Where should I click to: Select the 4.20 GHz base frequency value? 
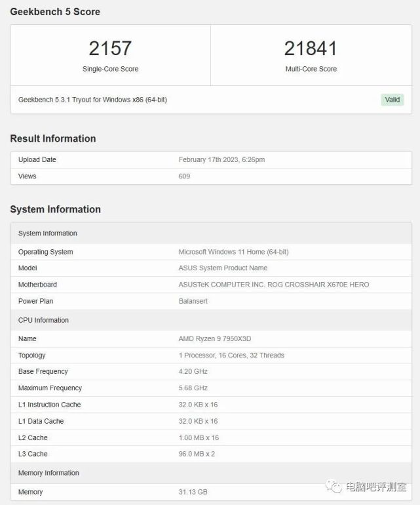[193, 372]
